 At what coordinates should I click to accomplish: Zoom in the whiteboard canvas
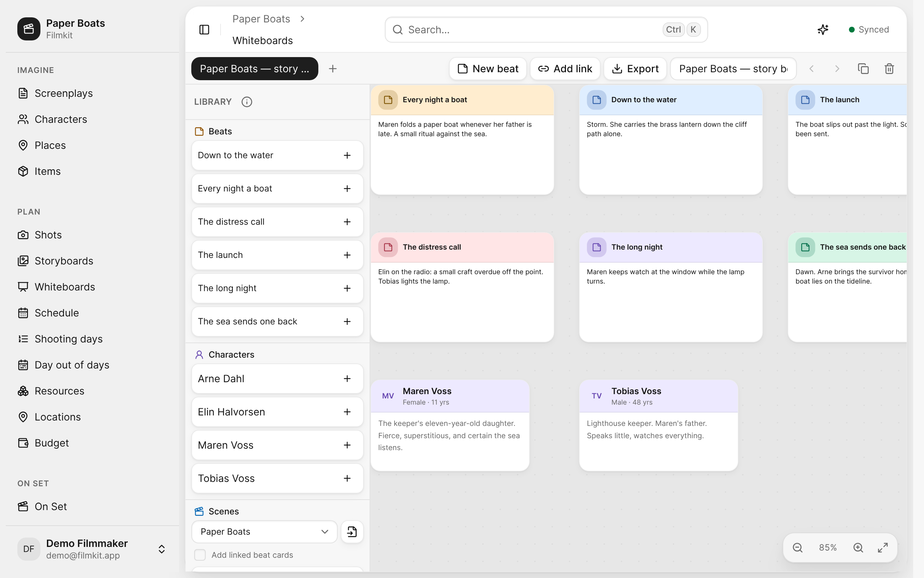point(858,547)
